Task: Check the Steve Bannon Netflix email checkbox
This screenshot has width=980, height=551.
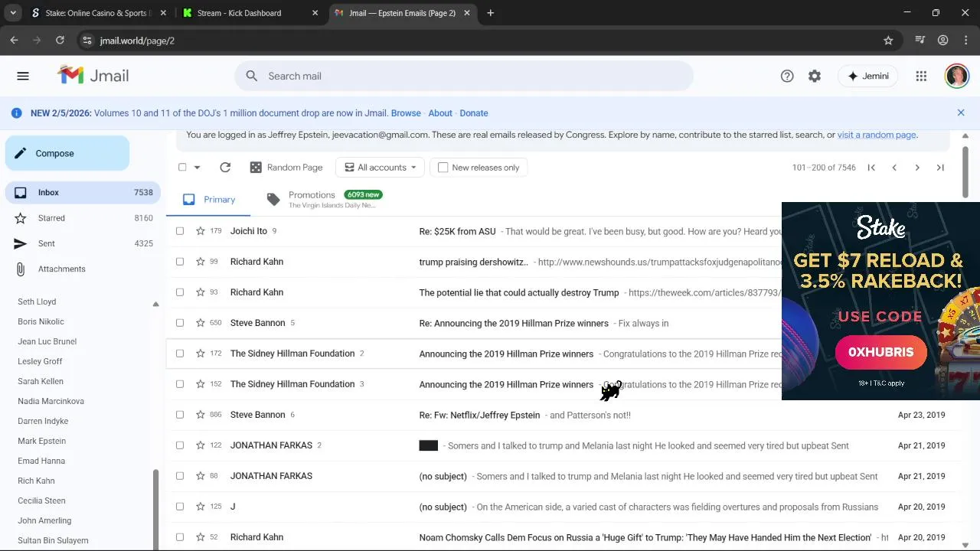Action: point(180,415)
